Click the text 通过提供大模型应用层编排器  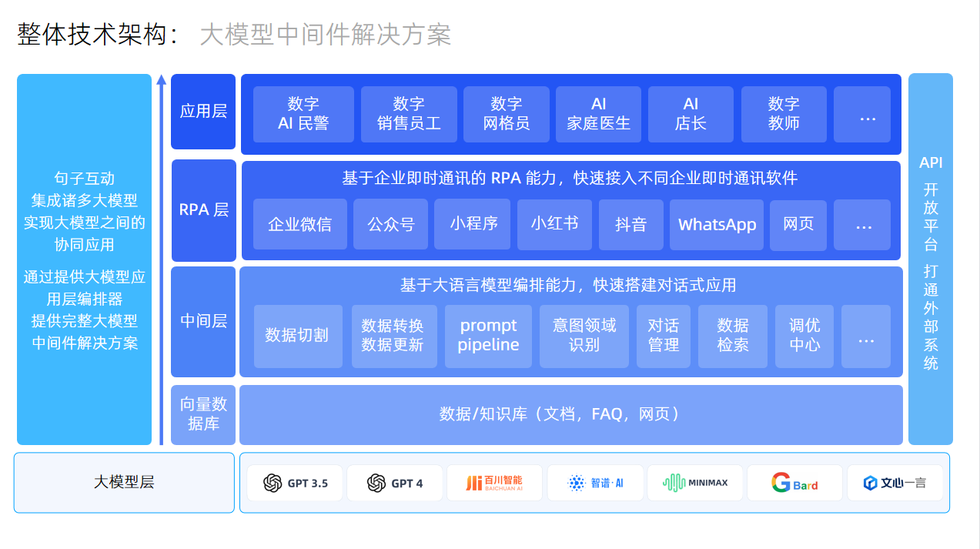(85, 288)
